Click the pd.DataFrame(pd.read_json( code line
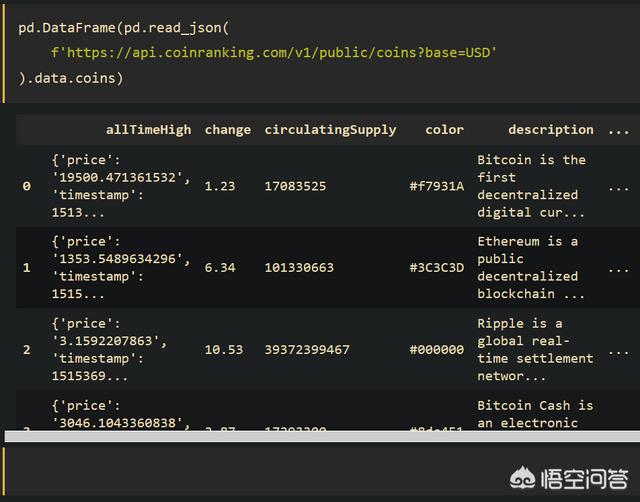Viewport: 640px width, 502px height. (x=124, y=28)
